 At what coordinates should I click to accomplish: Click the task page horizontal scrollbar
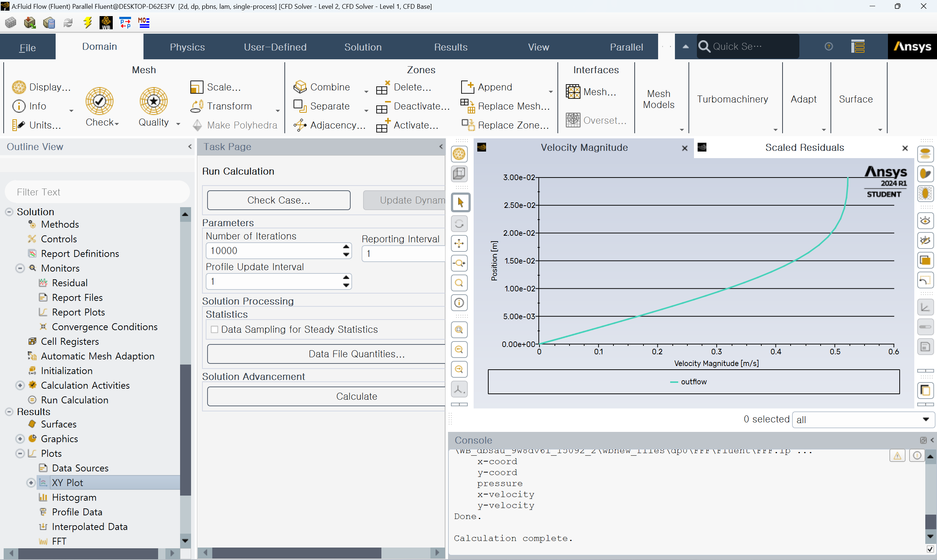point(297,553)
